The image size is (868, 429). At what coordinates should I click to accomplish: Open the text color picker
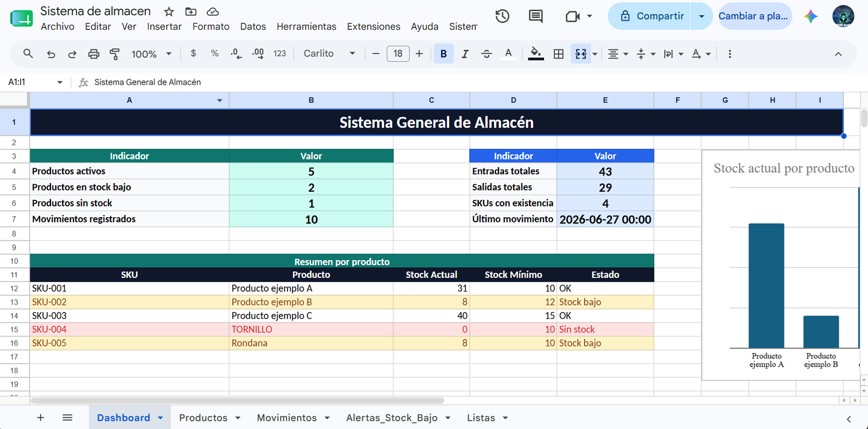pyautogui.click(x=508, y=53)
